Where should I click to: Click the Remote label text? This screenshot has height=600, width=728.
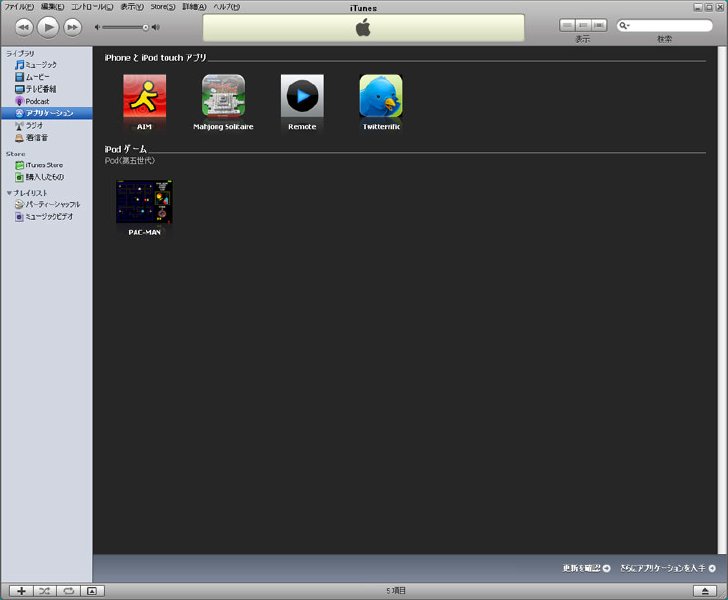[x=302, y=126]
